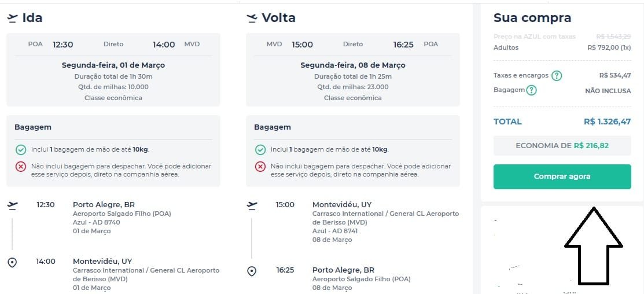Click the Ida flight summary card
The width and height of the screenshot is (644, 294).
(x=113, y=70)
